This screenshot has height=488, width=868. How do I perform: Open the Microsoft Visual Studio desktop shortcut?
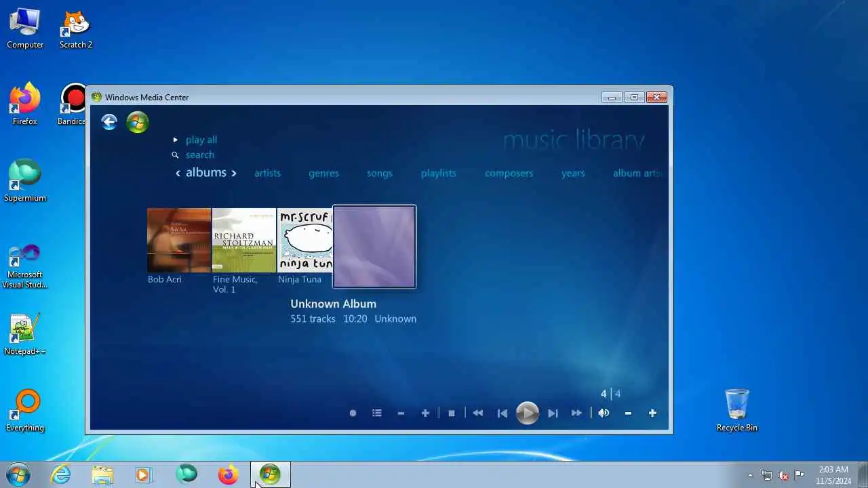pyautogui.click(x=25, y=266)
